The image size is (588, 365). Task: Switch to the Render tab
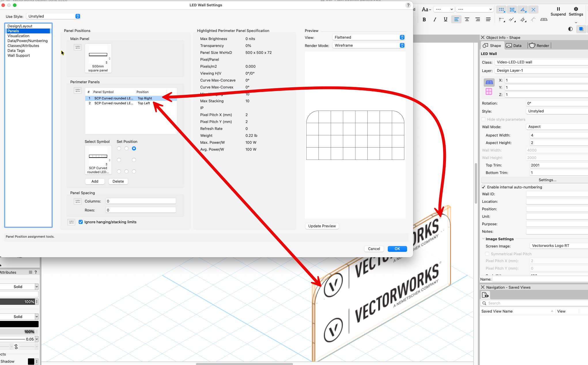tap(539, 46)
